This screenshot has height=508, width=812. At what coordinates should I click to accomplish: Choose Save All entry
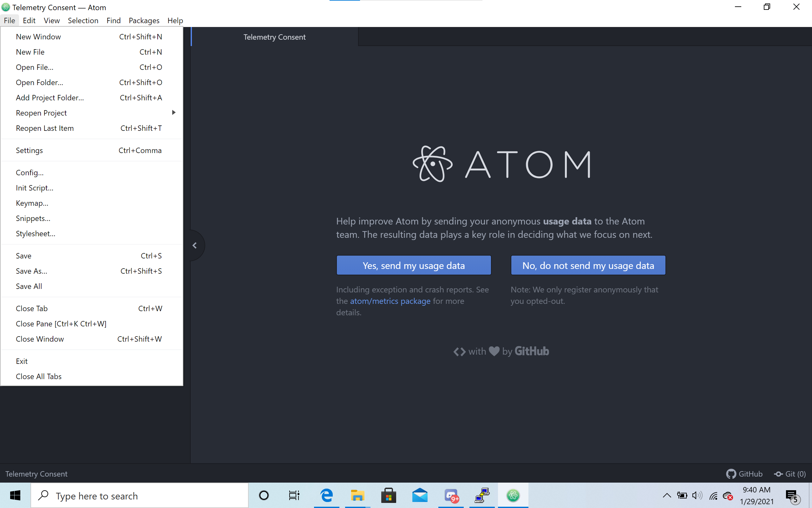pyautogui.click(x=92, y=286)
